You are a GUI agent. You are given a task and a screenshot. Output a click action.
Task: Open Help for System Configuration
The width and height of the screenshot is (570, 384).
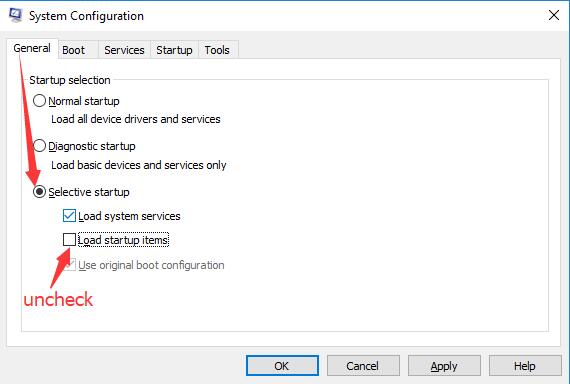(x=525, y=365)
